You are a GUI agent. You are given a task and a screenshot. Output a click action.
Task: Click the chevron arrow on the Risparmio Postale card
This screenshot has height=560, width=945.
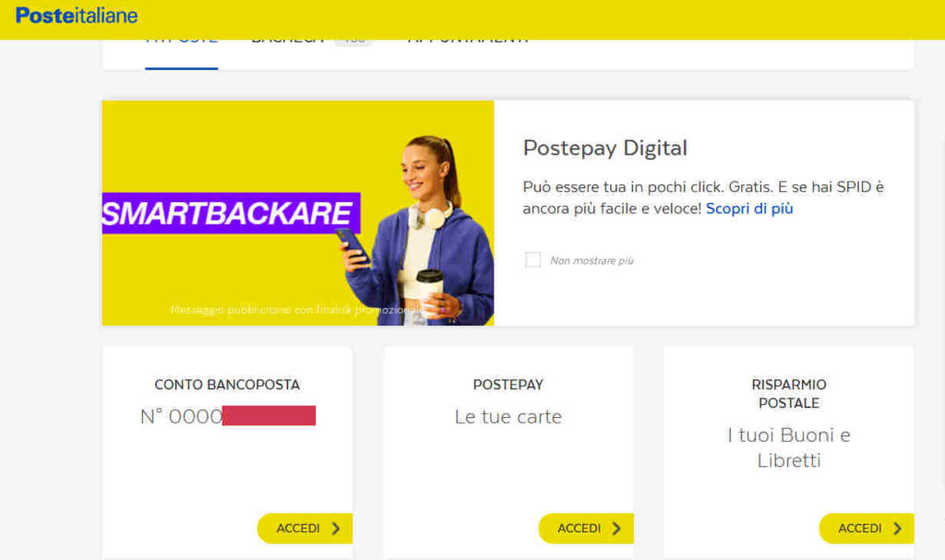(x=897, y=529)
